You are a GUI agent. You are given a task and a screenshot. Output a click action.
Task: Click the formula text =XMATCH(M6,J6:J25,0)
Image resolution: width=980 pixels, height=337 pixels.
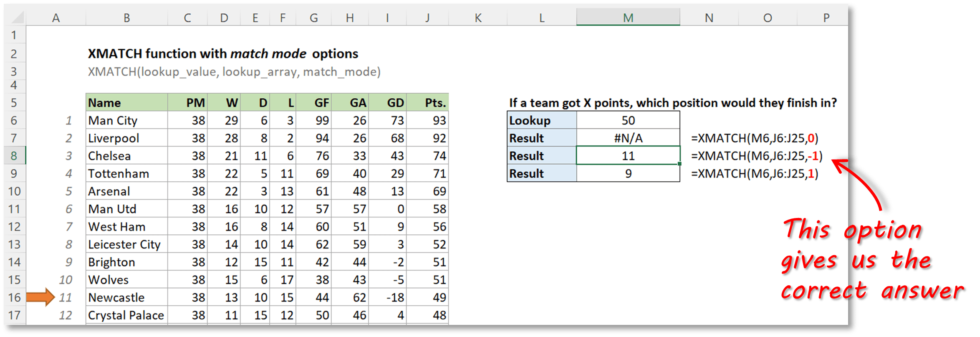click(755, 138)
